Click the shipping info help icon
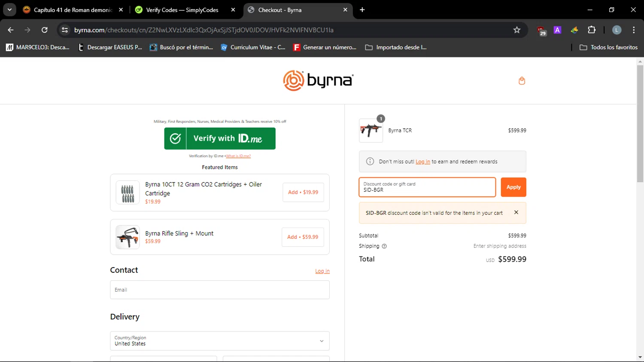 [384, 246]
